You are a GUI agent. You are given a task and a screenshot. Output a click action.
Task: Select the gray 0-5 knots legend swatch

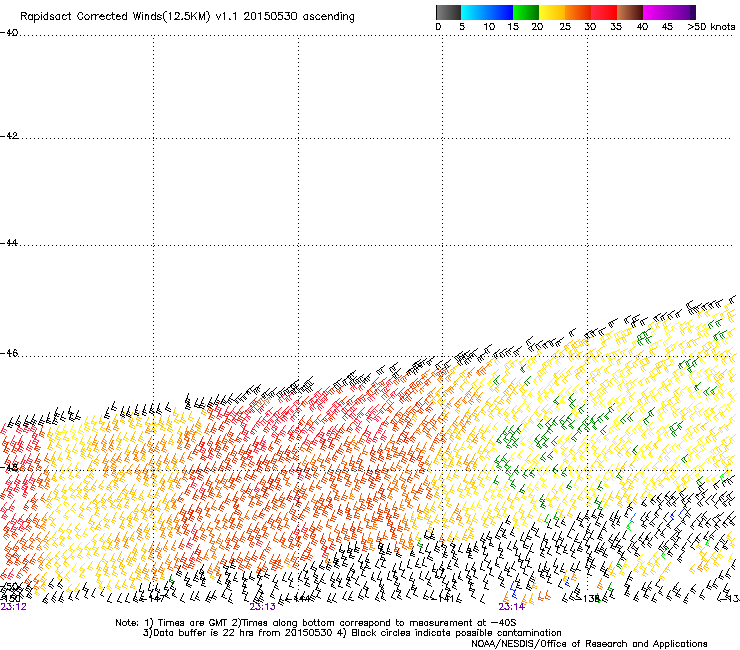pos(448,12)
